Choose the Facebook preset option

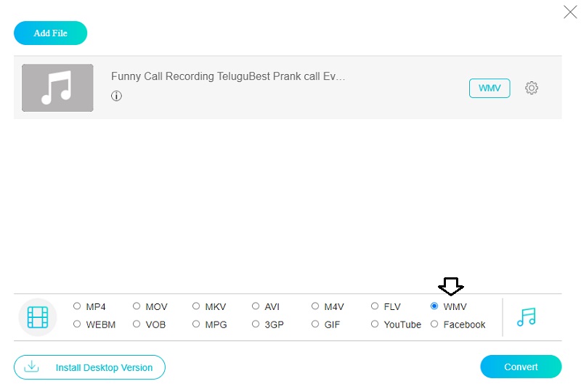click(434, 324)
